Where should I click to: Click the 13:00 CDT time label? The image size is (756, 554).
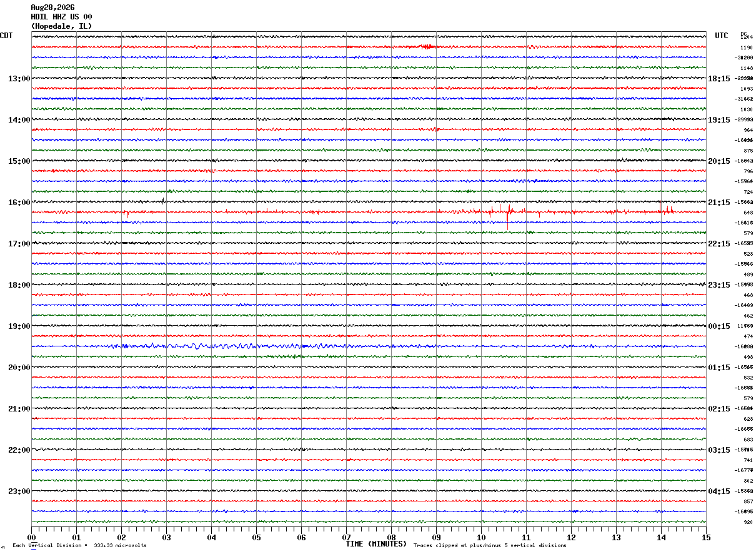click(19, 79)
